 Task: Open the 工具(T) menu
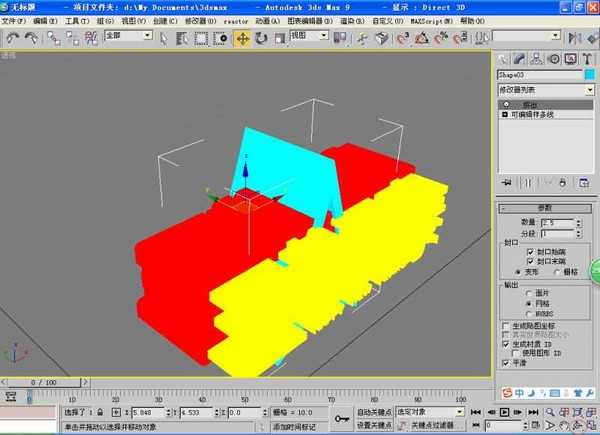(x=77, y=21)
